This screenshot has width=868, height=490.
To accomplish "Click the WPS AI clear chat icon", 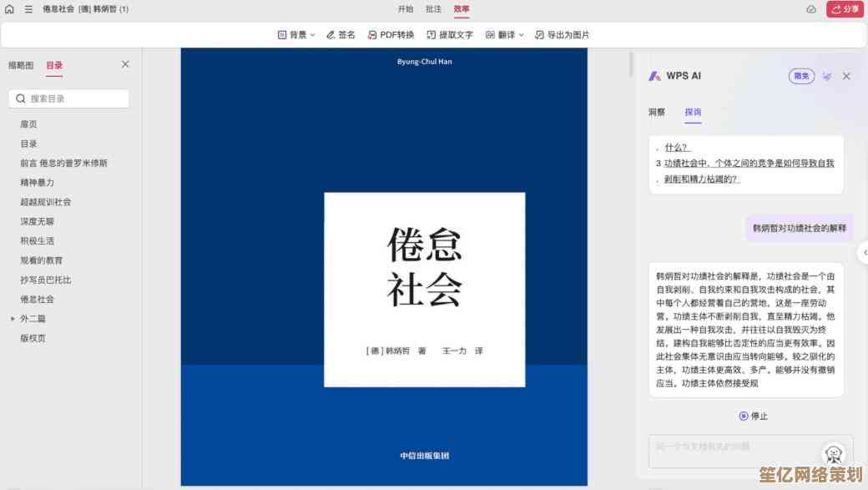I will coord(826,76).
